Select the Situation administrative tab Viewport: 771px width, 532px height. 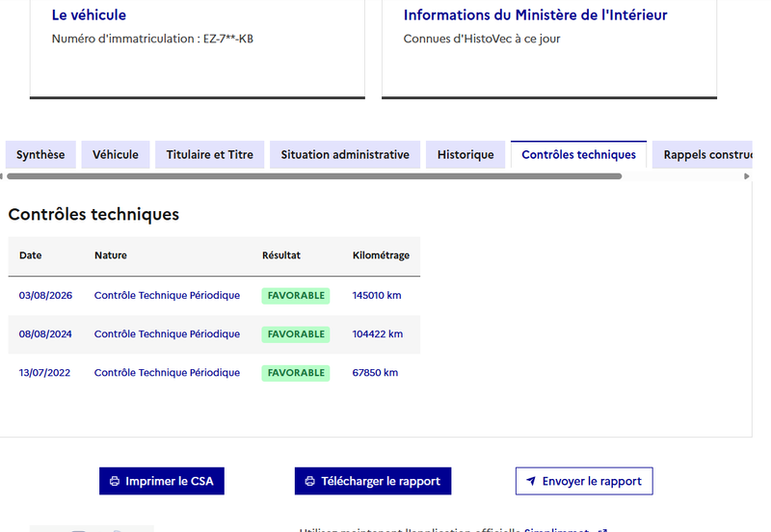(345, 154)
